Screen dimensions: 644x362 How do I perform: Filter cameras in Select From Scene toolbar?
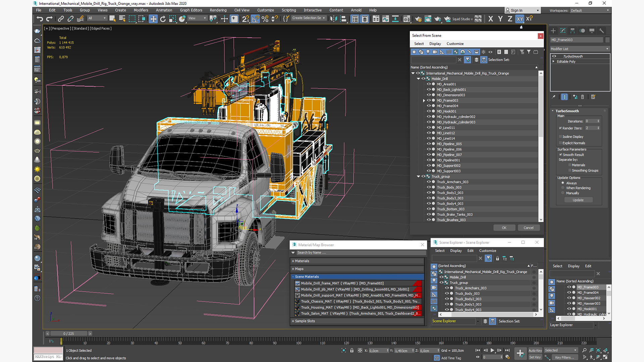(x=435, y=52)
